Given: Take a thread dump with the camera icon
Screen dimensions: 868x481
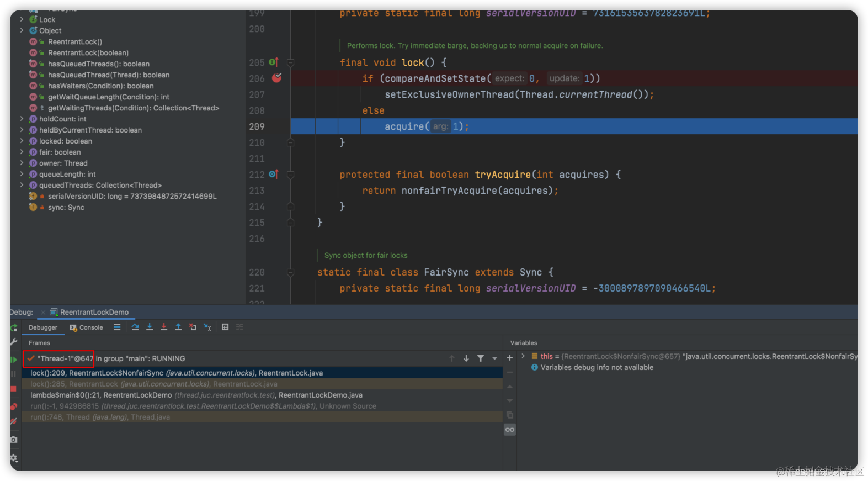Looking at the screenshot, I should pyautogui.click(x=14, y=440).
